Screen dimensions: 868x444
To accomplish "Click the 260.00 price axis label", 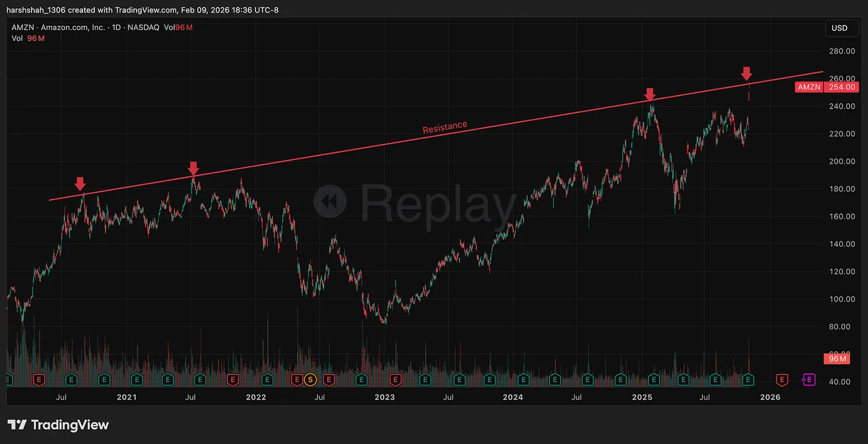I will [x=843, y=79].
